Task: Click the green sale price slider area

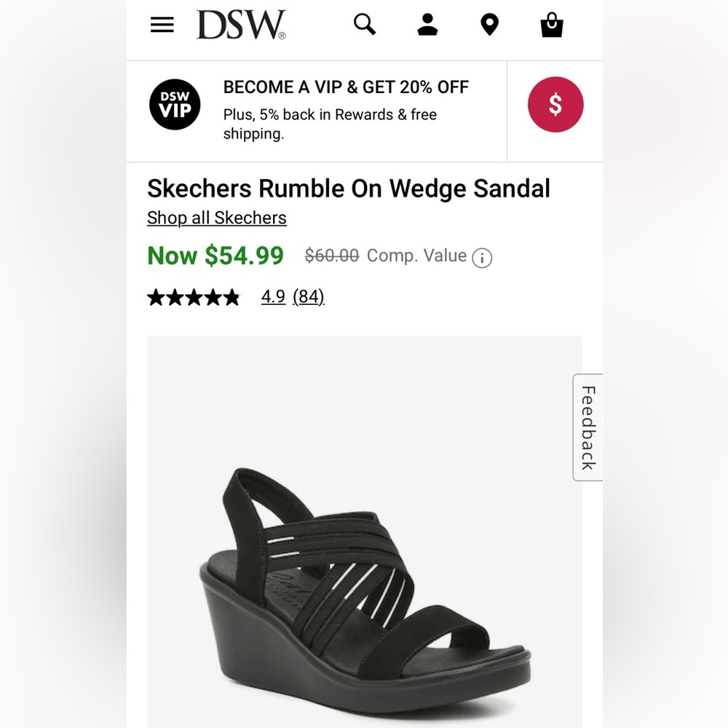Action: click(x=214, y=256)
